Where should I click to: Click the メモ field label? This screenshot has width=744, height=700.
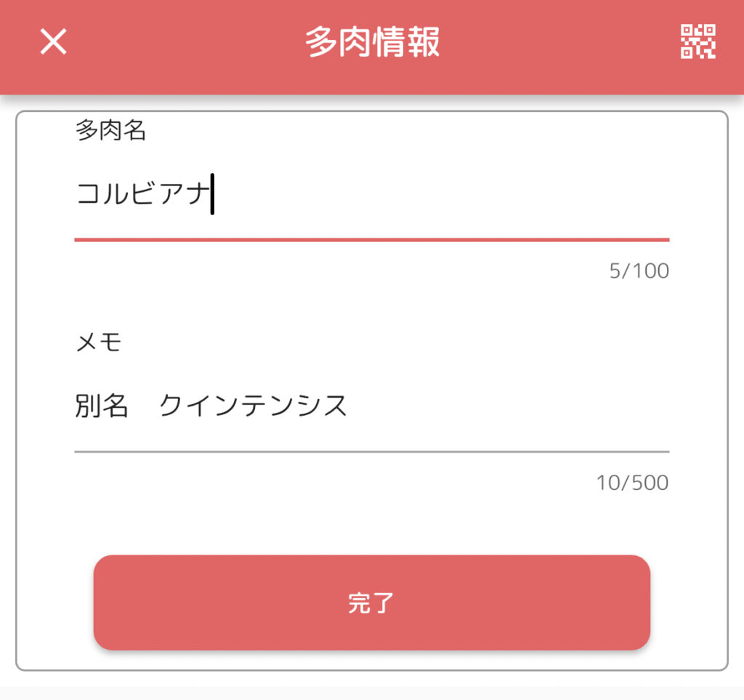pos(98,342)
